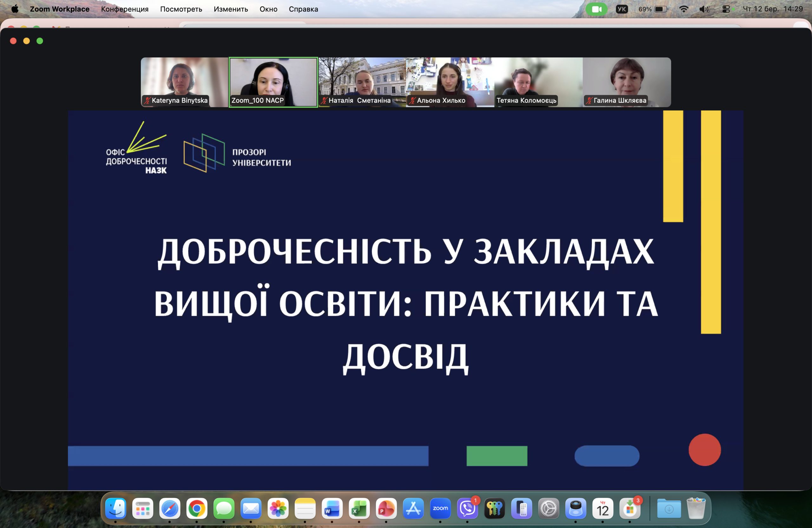Select the Галина Шкляєва video thumbnail
Viewport: 812px width, 528px height.
627,82
